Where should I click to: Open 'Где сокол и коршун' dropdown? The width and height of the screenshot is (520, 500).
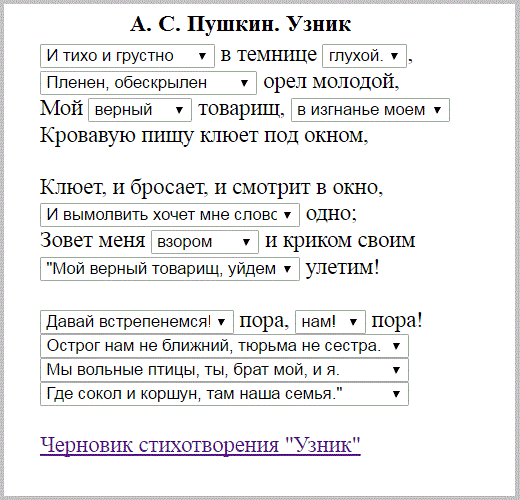224,394
